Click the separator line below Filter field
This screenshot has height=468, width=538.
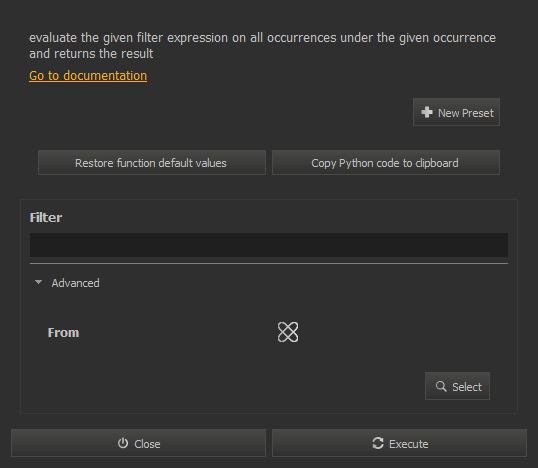(269, 264)
